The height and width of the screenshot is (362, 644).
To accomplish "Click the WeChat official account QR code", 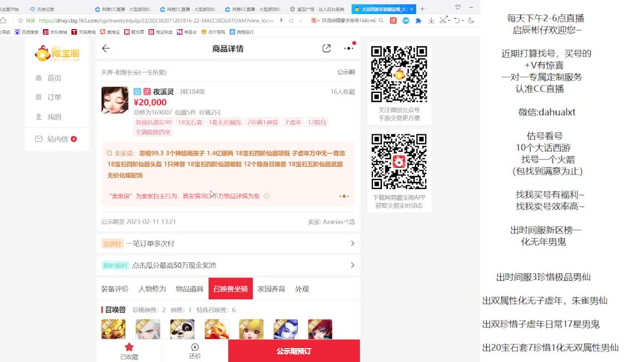I will pos(399,74).
